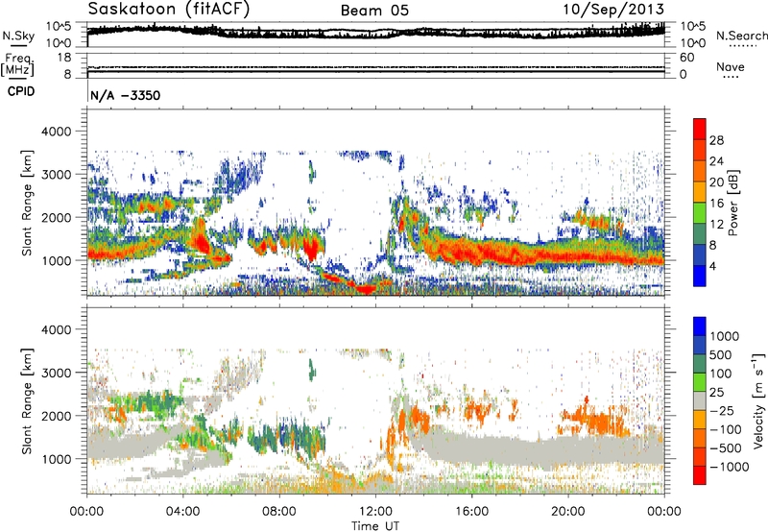768x532 pixels.
Task: Click the "4" label on the power colorbar
Action: pyautogui.click(x=712, y=266)
